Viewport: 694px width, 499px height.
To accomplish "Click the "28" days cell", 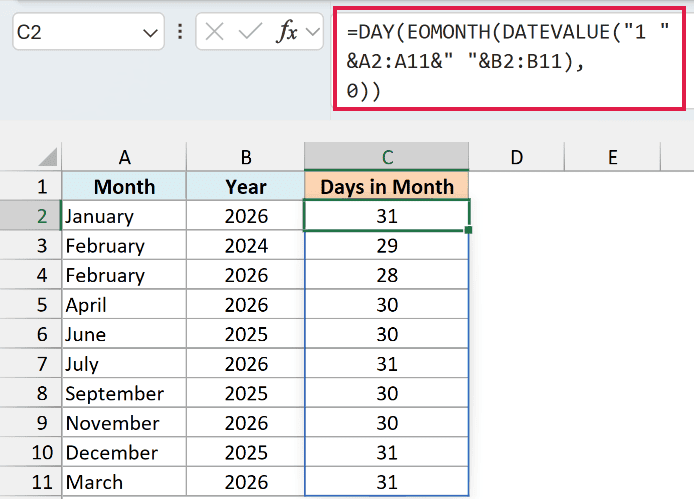I will tap(386, 275).
